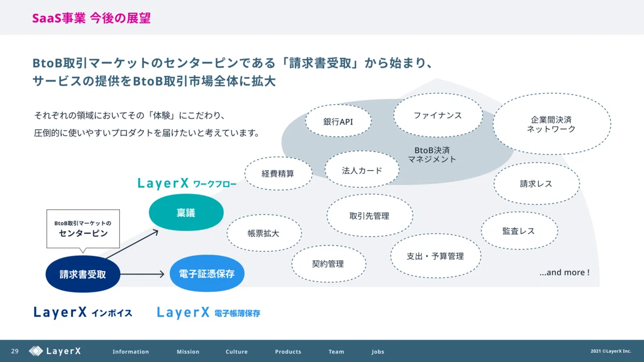
Task: Click the 取引先管理 dashed bubble
Action: (x=369, y=216)
